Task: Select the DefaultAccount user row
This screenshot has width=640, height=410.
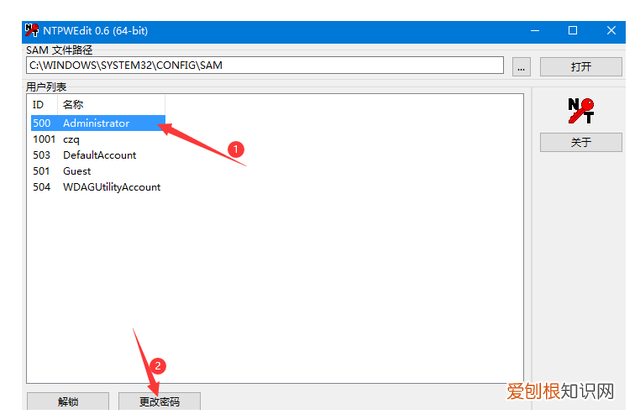Action: tap(98, 155)
